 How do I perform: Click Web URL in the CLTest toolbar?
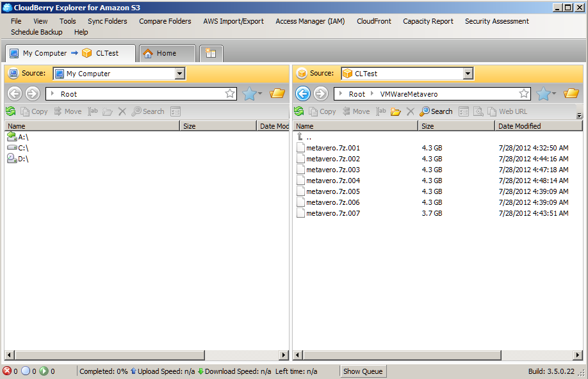click(x=507, y=111)
